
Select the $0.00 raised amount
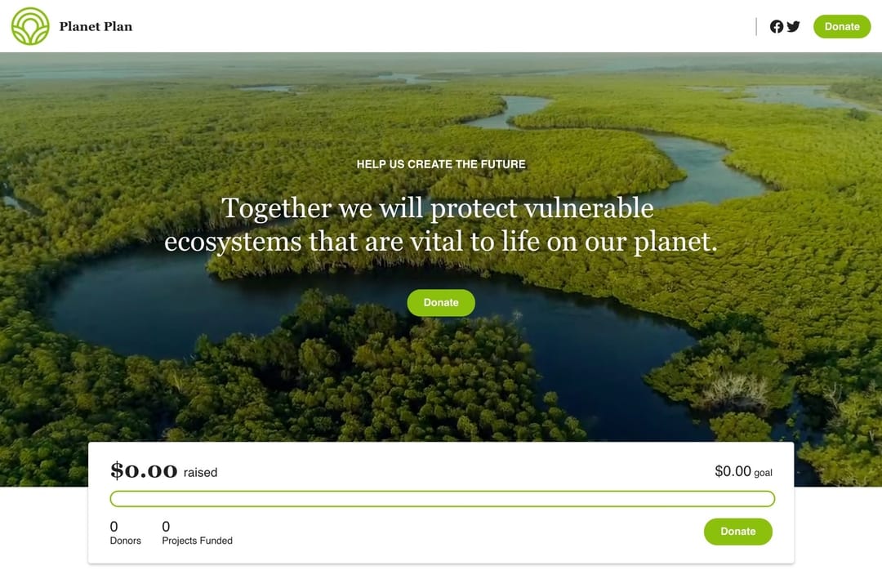[144, 470]
